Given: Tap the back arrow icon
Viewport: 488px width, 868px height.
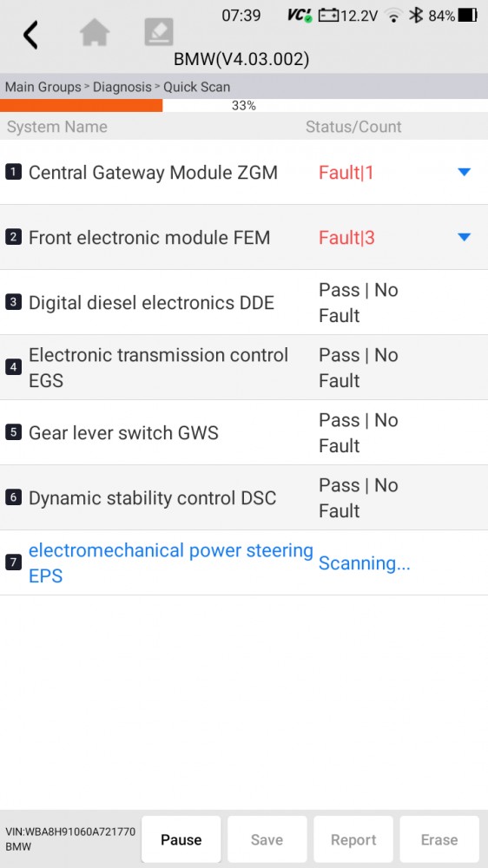Looking at the screenshot, I should (30, 35).
